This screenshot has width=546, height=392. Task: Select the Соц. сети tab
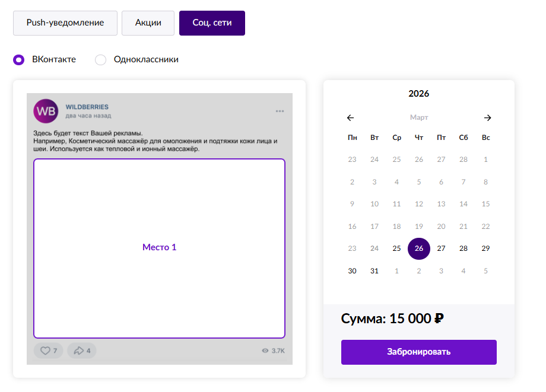click(x=212, y=23)
